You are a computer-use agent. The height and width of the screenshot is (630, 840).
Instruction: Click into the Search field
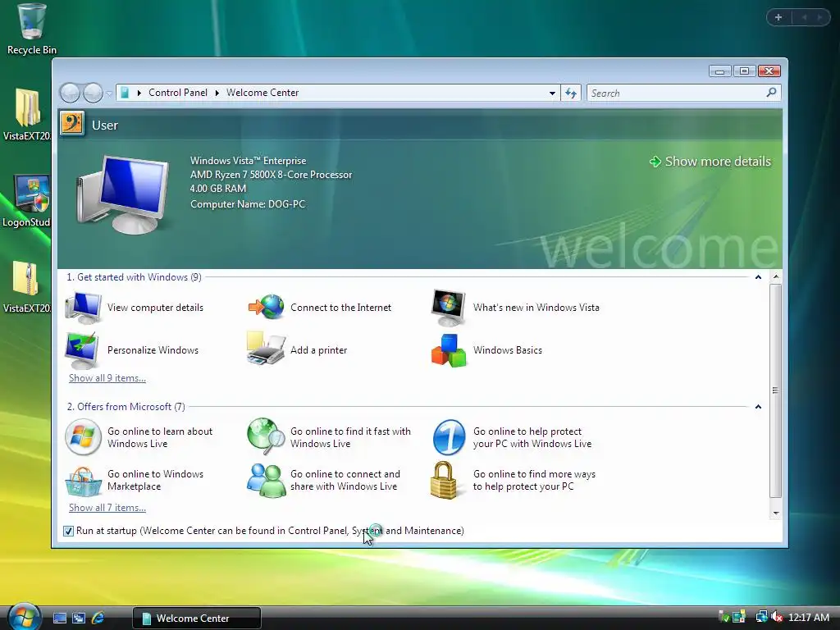(x=676, y=94)
